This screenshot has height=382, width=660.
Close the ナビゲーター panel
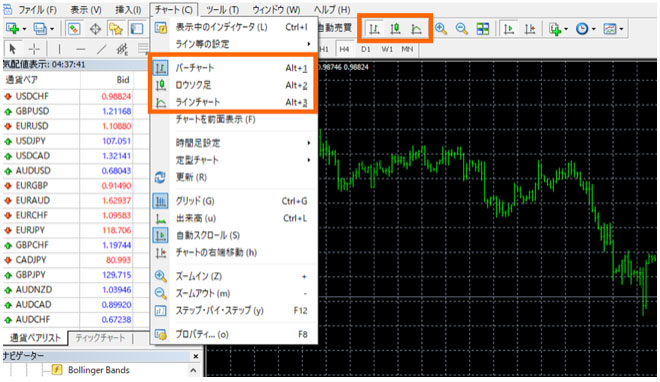[x=195, y=356]
